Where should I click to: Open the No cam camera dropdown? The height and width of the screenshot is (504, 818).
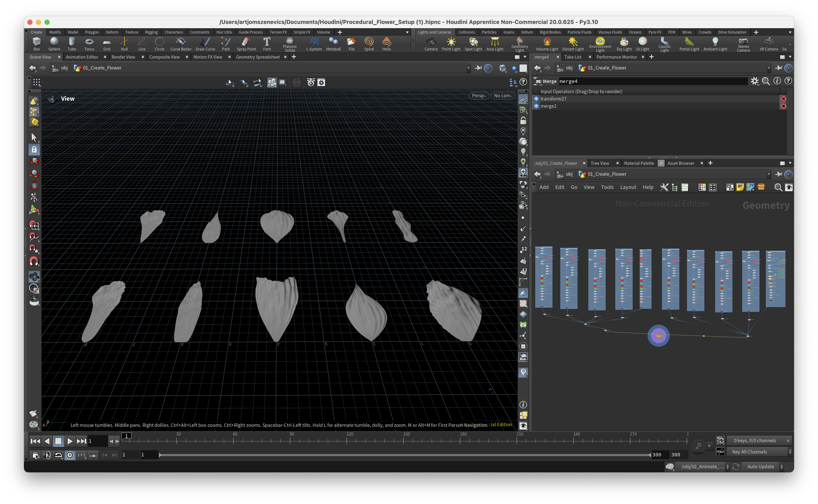(503, 96)
